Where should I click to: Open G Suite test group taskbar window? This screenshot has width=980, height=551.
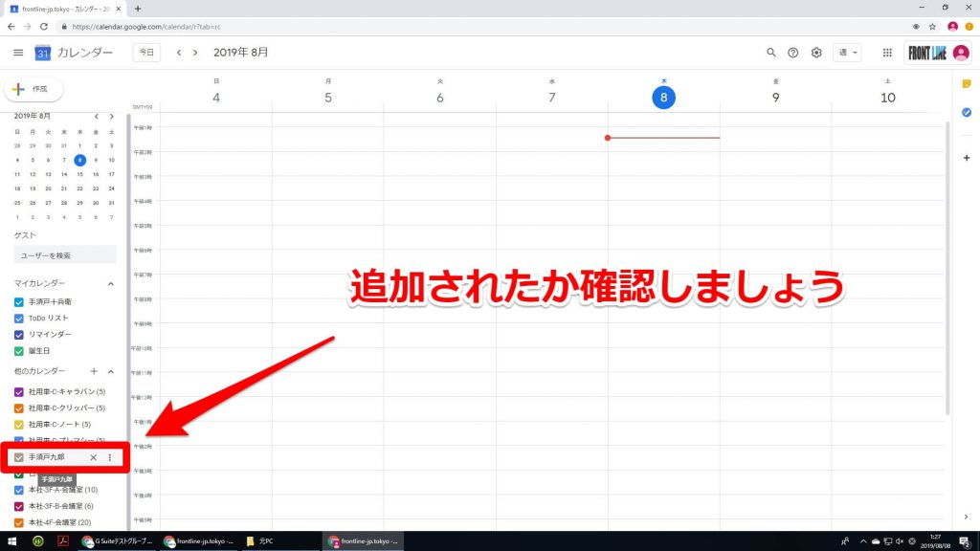click(x=118, y=541)
